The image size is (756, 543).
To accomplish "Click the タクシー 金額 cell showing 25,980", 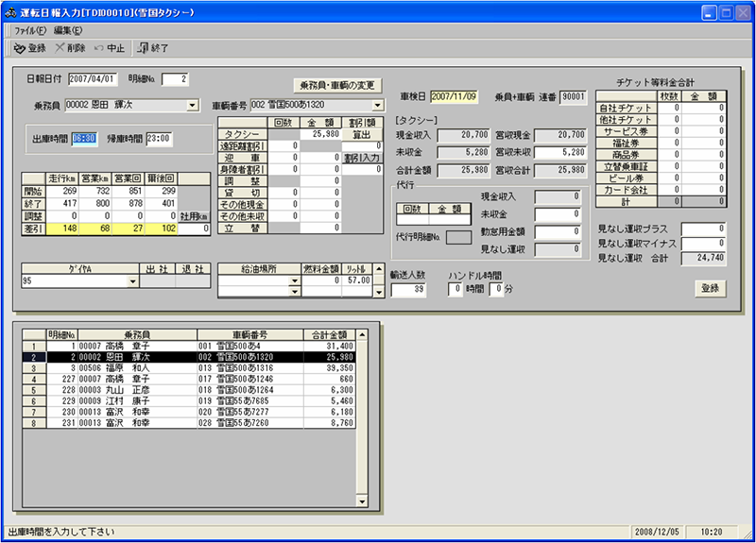I will pyautogui.click(x=320, y=134).
